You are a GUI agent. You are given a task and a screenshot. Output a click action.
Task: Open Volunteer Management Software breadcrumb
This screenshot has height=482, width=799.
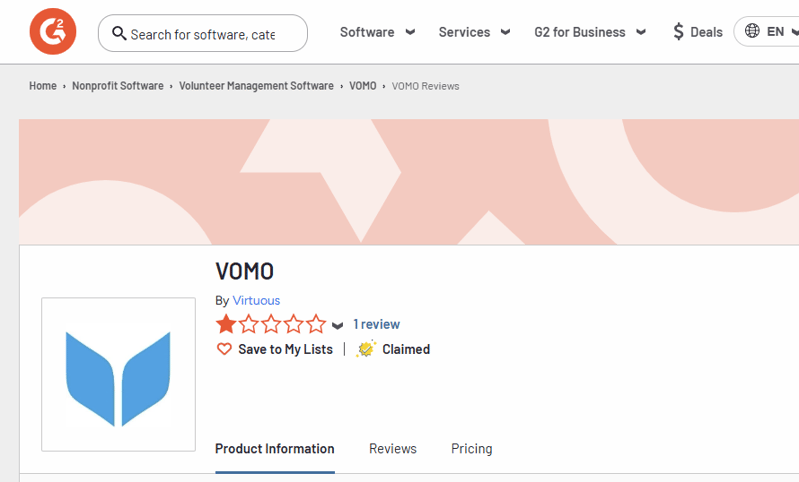256,86
